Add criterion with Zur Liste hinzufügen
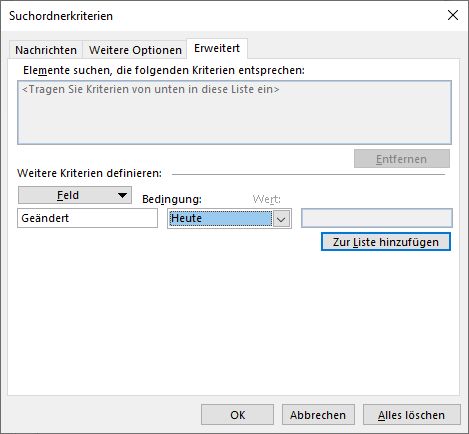The image size is (469, 434). tap(386, 242)
